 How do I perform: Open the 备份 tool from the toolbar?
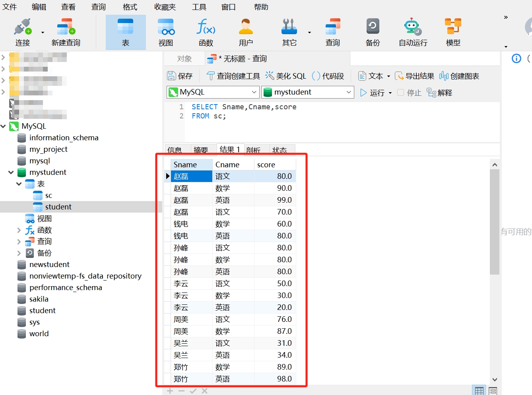[373, 32]
